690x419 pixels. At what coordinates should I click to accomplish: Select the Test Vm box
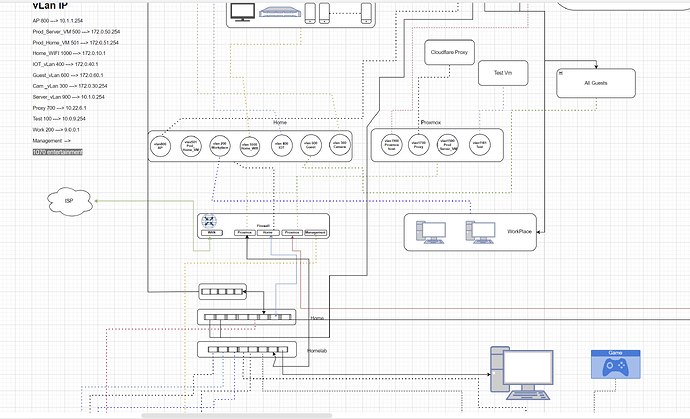[503, 73]
